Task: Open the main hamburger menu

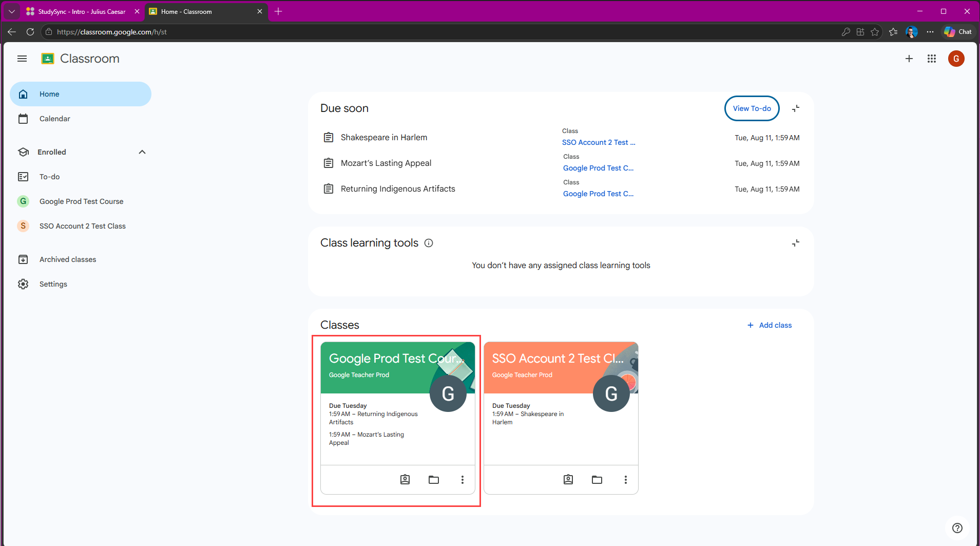Action: pyautogui.click(x=22, y=59)
